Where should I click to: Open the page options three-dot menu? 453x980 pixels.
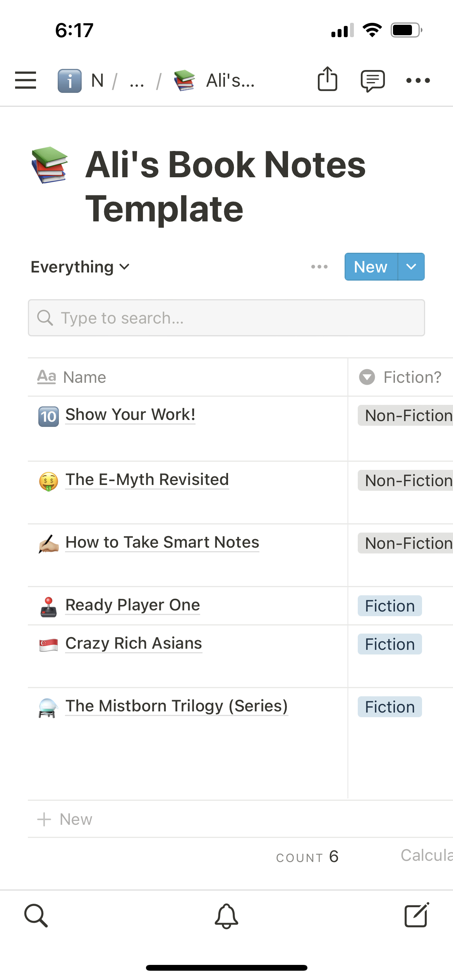click(x=418, y=81)
